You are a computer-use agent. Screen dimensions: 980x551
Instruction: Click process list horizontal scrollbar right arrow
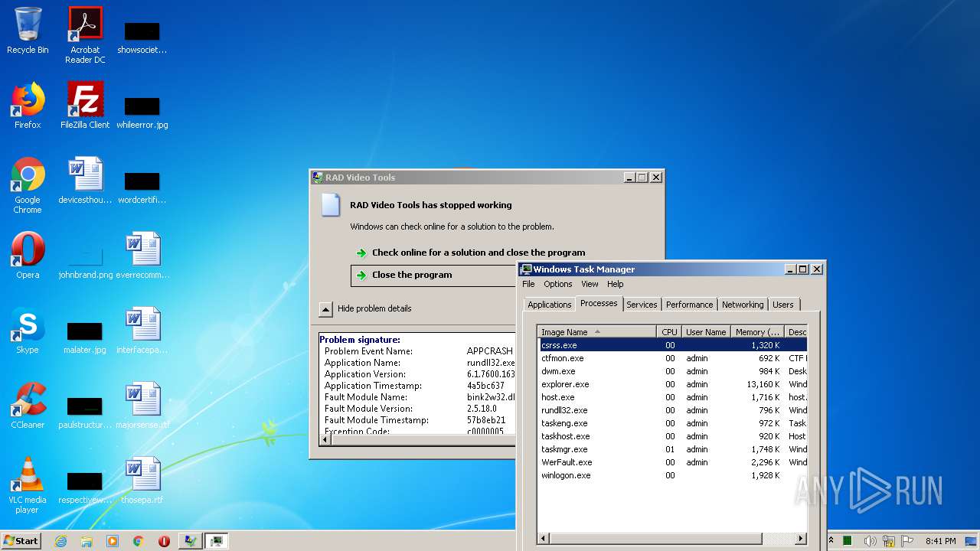801,539
